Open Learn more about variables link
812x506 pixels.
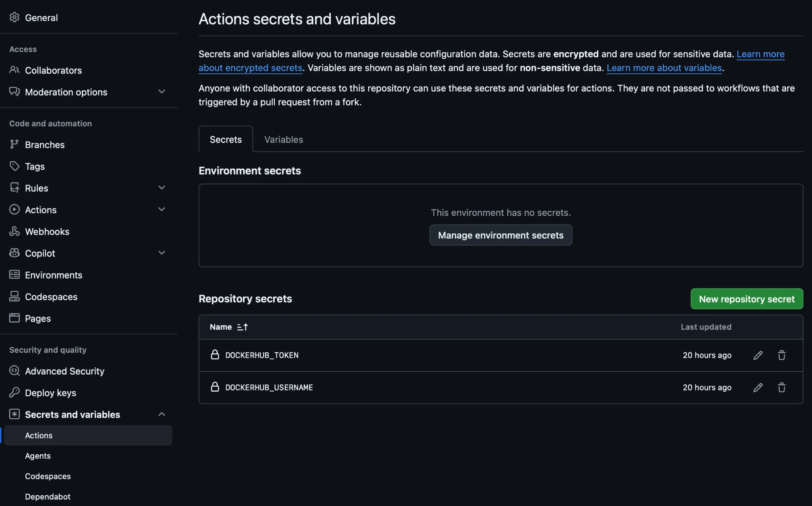click(664, 68)
